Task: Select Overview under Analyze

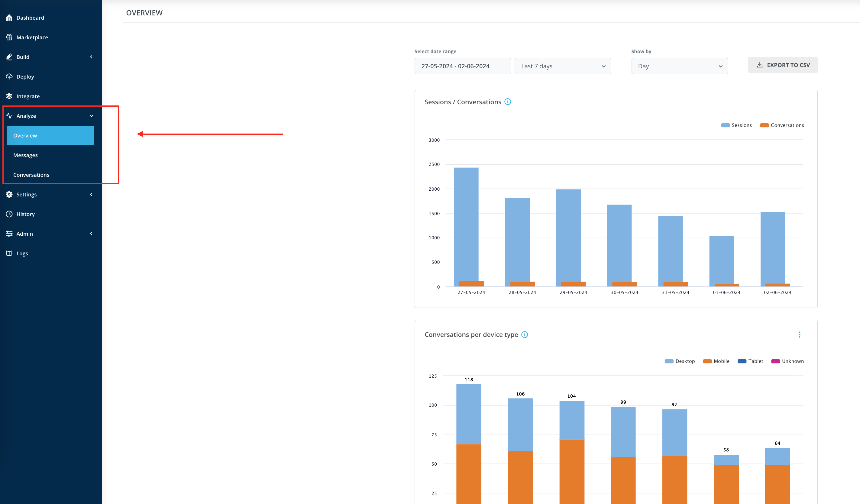Action: (x=50, y=135)
